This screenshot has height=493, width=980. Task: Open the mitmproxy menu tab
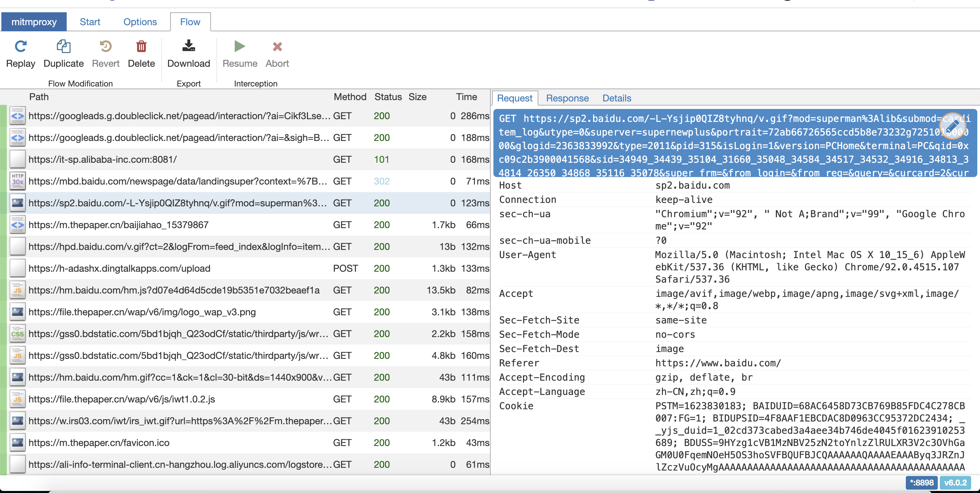pos(34,22)
